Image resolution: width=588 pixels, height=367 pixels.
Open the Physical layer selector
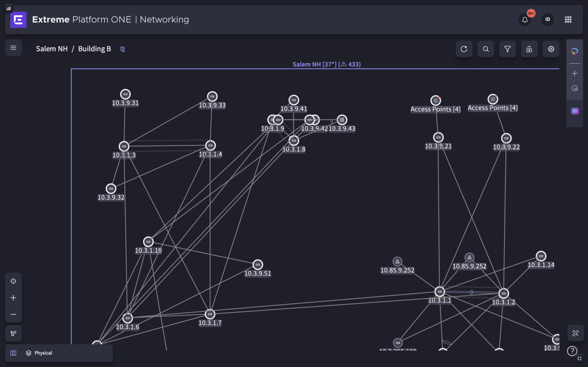[39, 353]
